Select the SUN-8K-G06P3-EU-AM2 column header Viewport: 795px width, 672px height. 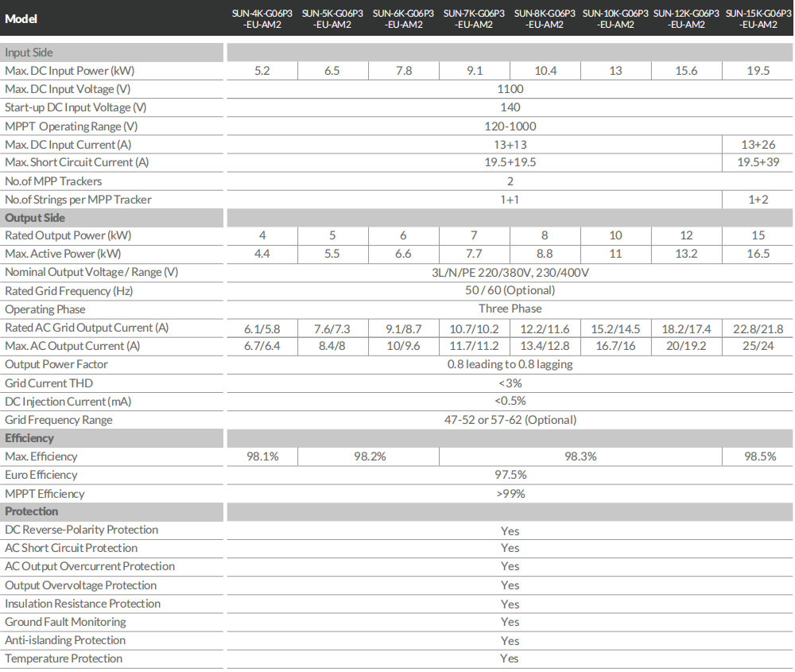(x=545, y=19)
